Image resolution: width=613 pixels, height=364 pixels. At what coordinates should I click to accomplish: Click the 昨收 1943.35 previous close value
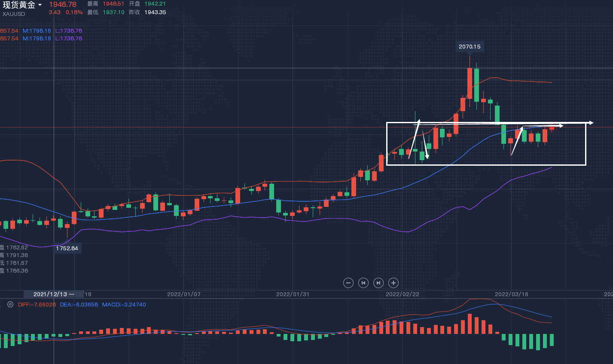tap(155, 12)
